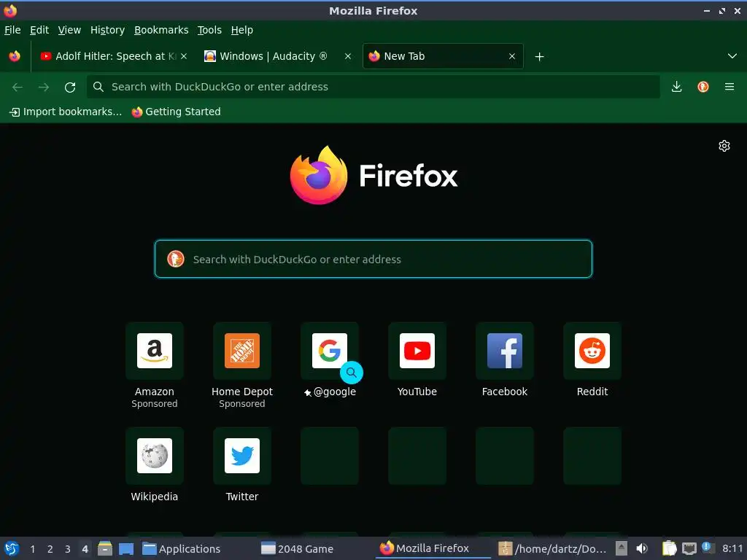Expand the list all tabs chevron
The image size is (747, 560).
tap(732, 56)
